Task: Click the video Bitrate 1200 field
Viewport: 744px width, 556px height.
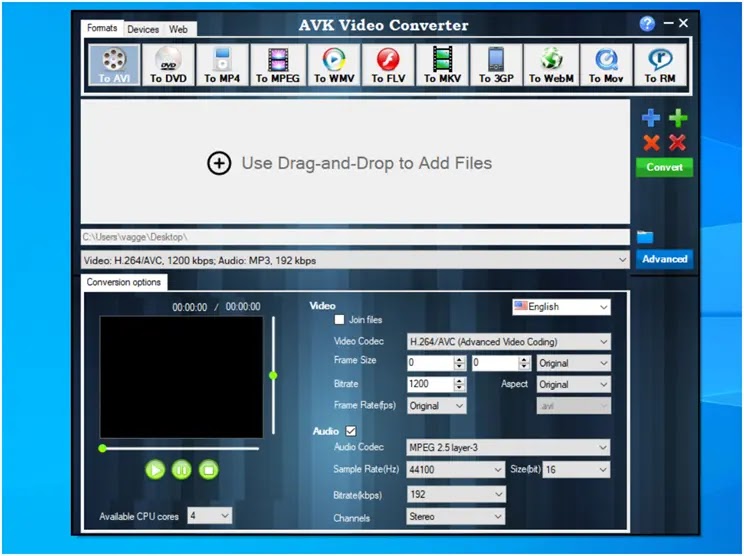Action: click(430, 384)
